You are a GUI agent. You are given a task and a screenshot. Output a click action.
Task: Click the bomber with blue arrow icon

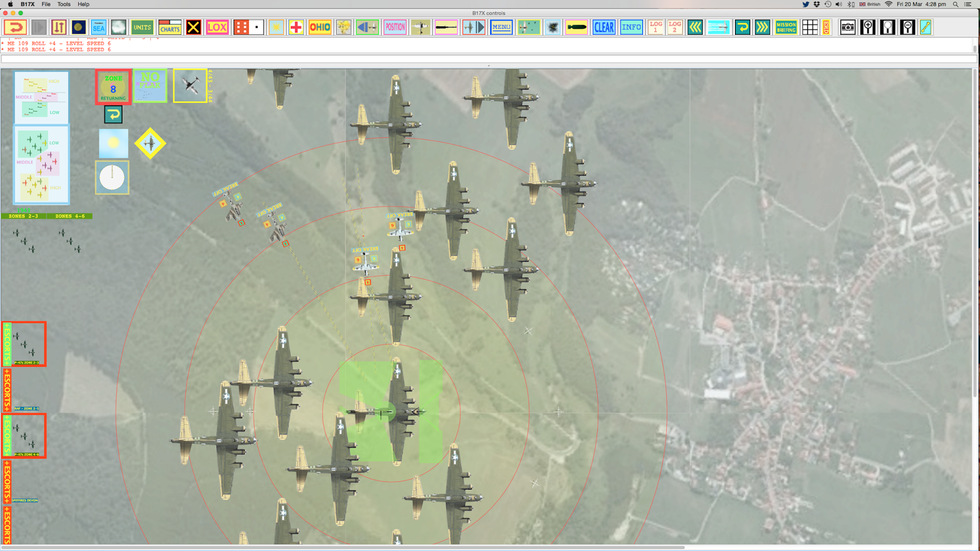click(x=473, y=27)
